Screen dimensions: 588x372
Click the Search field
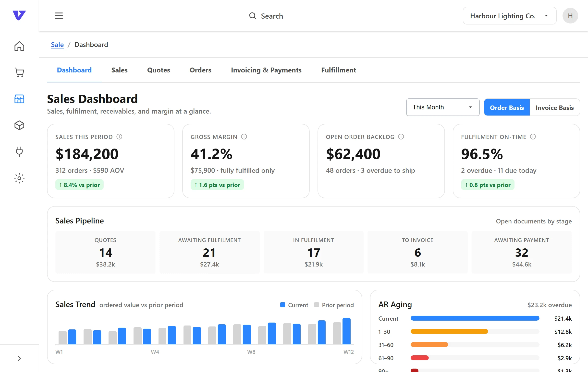(266, 16)
